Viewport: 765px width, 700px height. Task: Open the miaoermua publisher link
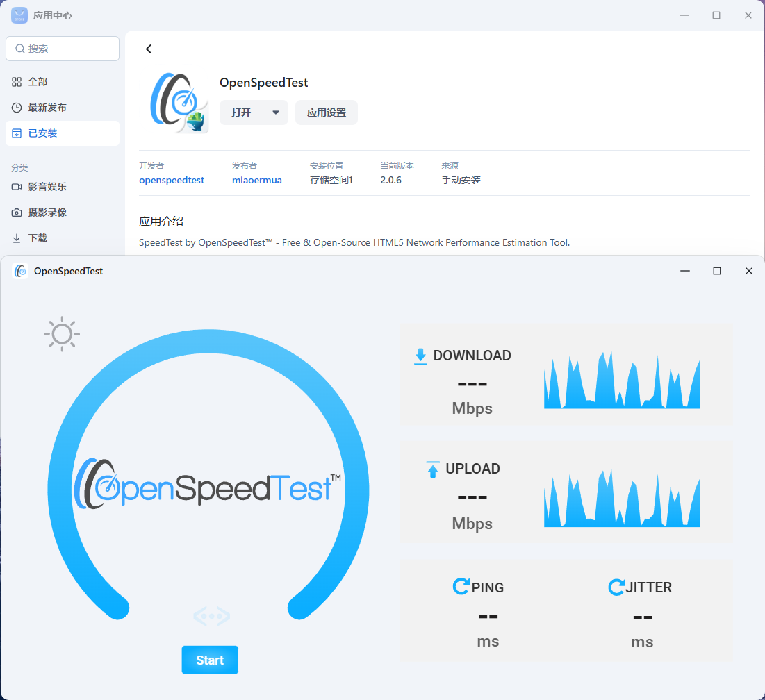pos(256,180)
